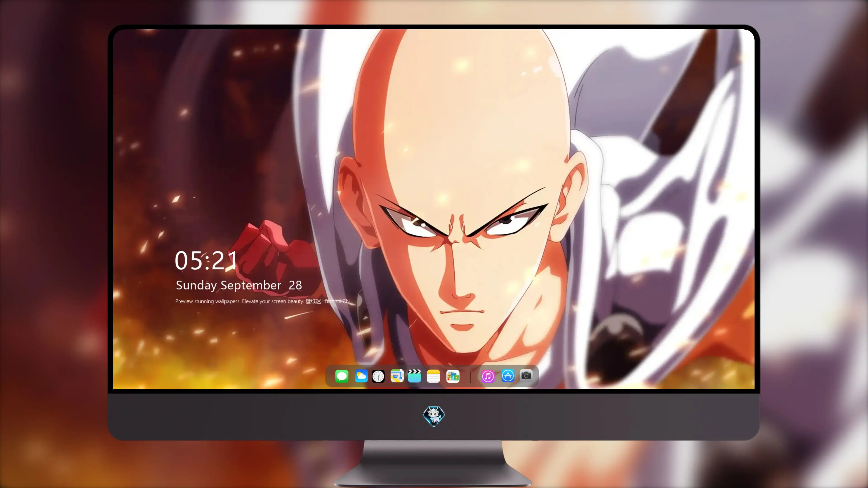Open Maps from the dock
The width and height of the screenshot is (868, 488).
click(397, 376)
